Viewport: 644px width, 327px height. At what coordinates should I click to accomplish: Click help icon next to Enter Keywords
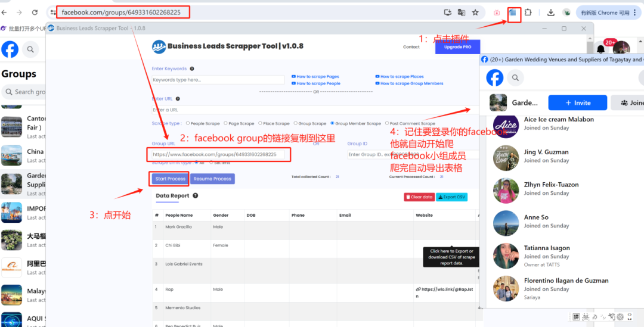click(192, 69)
